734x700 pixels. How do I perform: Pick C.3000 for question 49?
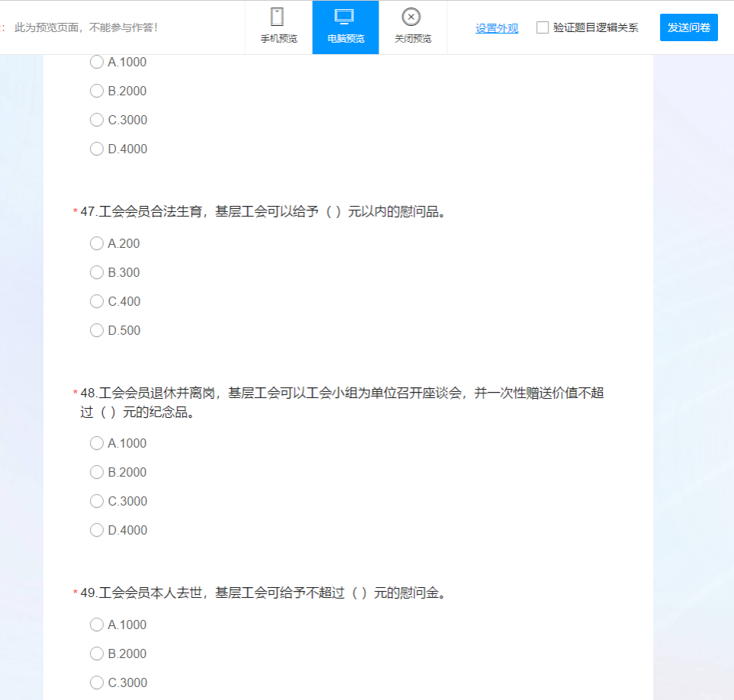[x=97, y=682]
